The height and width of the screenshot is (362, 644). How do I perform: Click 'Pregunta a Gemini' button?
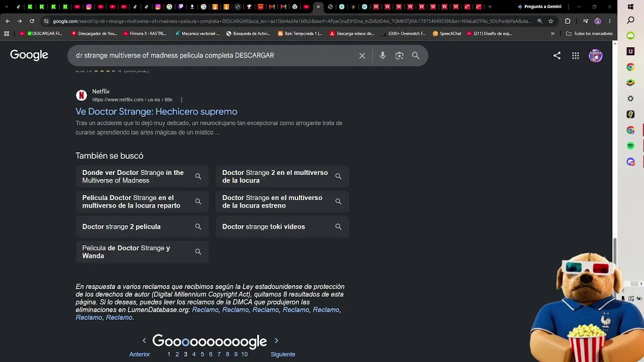[x=539, y=7]
